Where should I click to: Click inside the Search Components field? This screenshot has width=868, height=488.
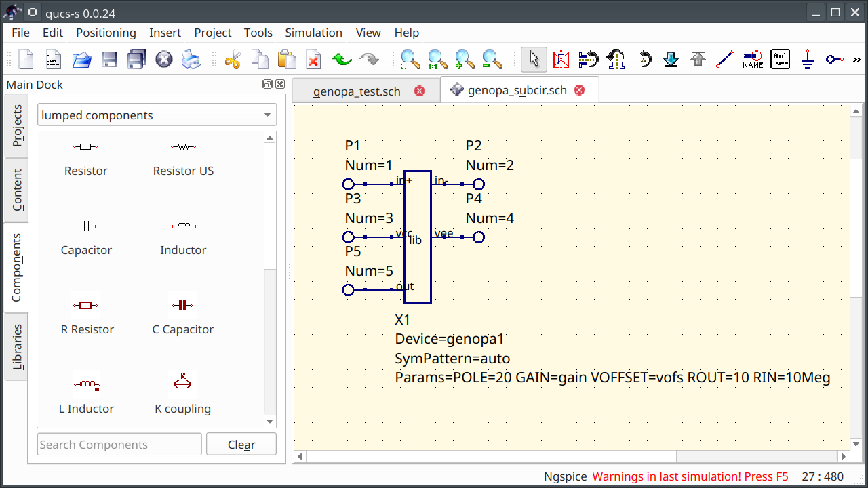click(119, 444)
